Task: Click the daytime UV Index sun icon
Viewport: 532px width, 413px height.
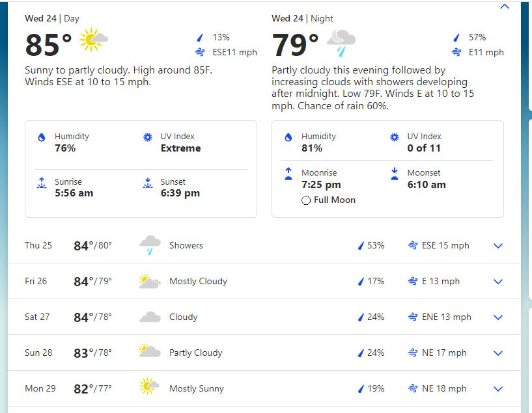Action: (148, 137)
